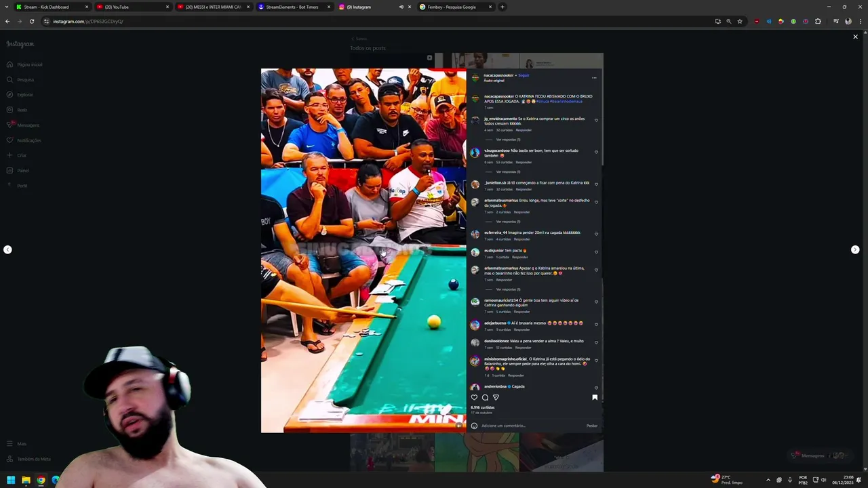Open Perfil in the Instagram sidebar
This screenshot has width=868, height=488.
click(17, 186)
